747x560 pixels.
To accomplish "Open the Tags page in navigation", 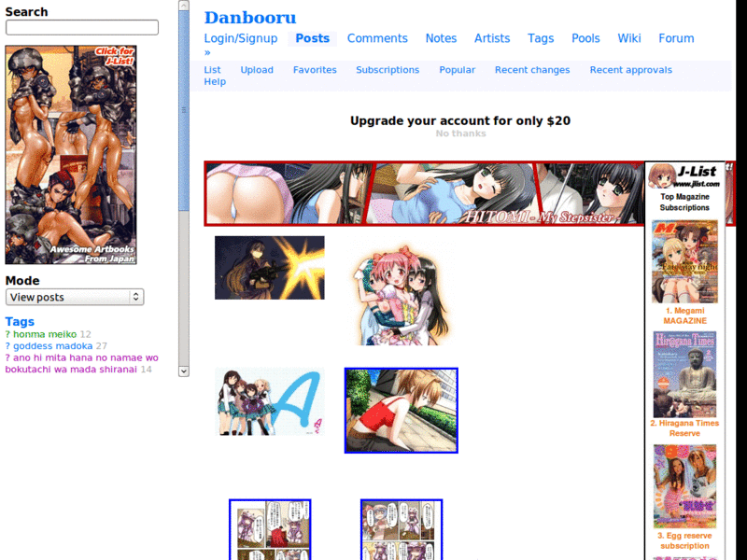I will [x=541, y=38].
